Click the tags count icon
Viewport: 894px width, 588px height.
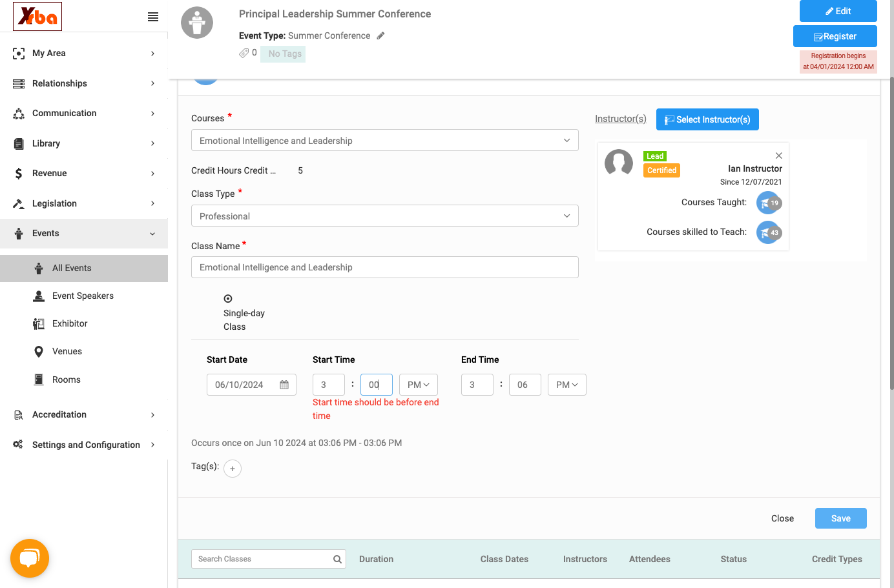tap(244, 53)
